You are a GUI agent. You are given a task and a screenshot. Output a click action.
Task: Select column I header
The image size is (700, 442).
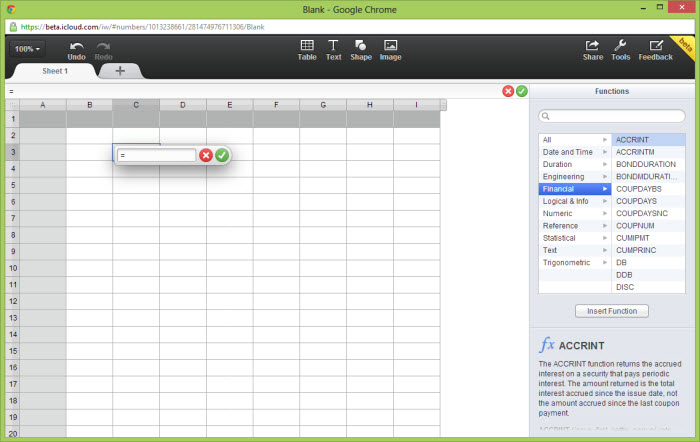(x=417, y=105)
